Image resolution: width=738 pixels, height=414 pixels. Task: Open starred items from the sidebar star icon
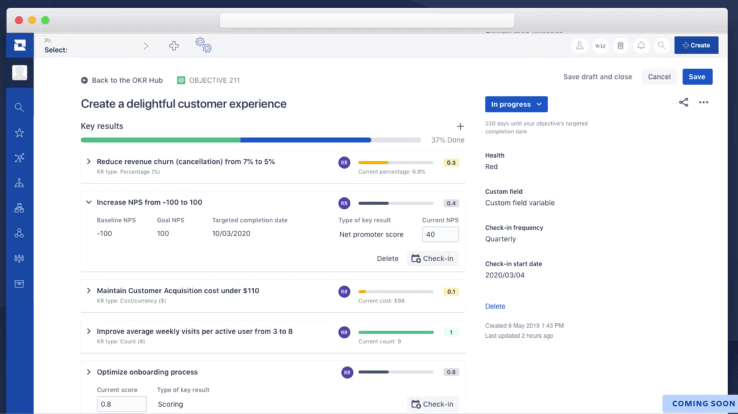tap(19, 132)
